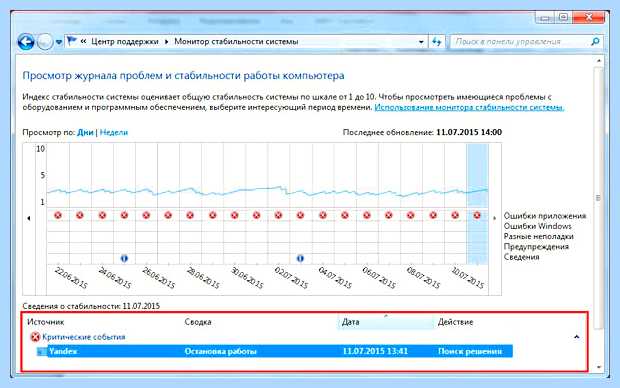Switch chart view to Дни

point(85,132)
